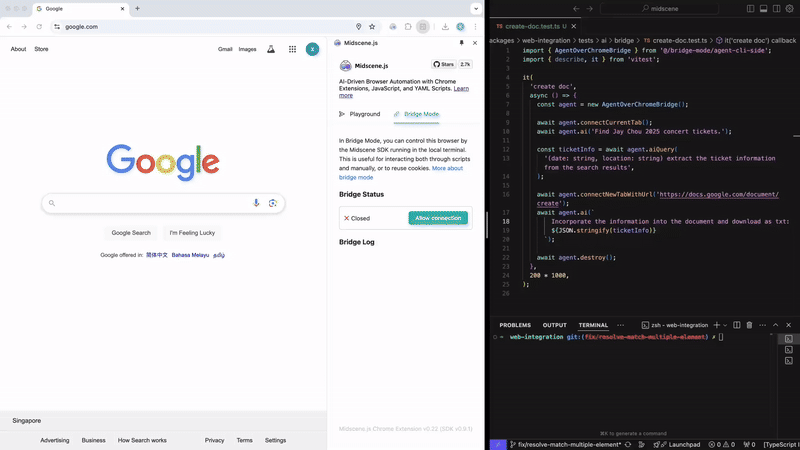Go forward in VS Code editor history
800x450 pixels.
(590, 9)
